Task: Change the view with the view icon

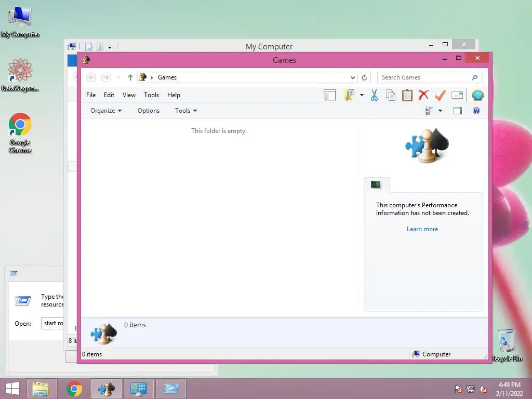Action: coord(429,111)
